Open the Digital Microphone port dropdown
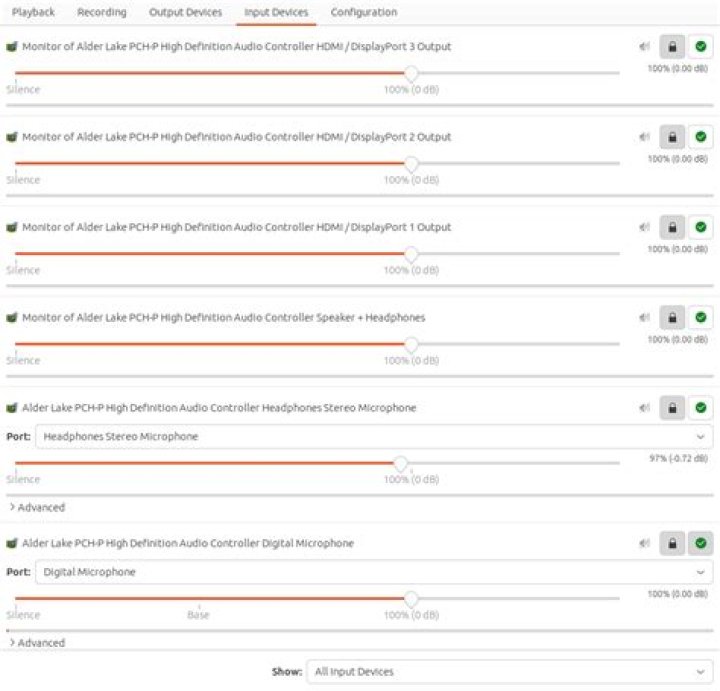The height and width of the screenshot is (691, 720). point(374,572)
